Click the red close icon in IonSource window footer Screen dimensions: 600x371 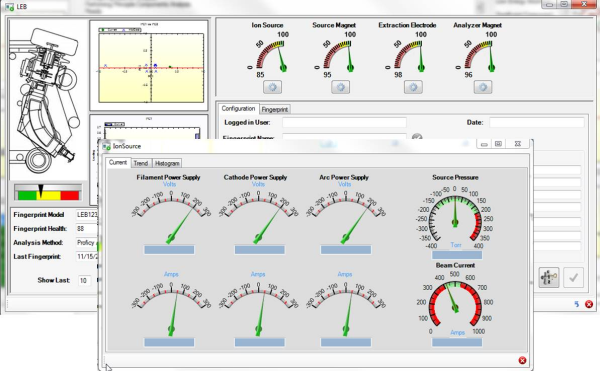[522, 360]
